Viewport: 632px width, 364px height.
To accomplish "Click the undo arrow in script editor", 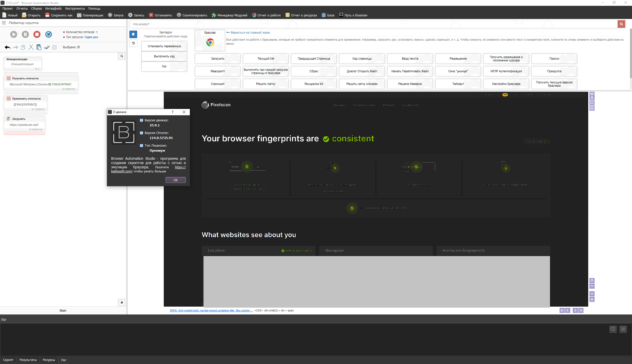I will (7, 47).
